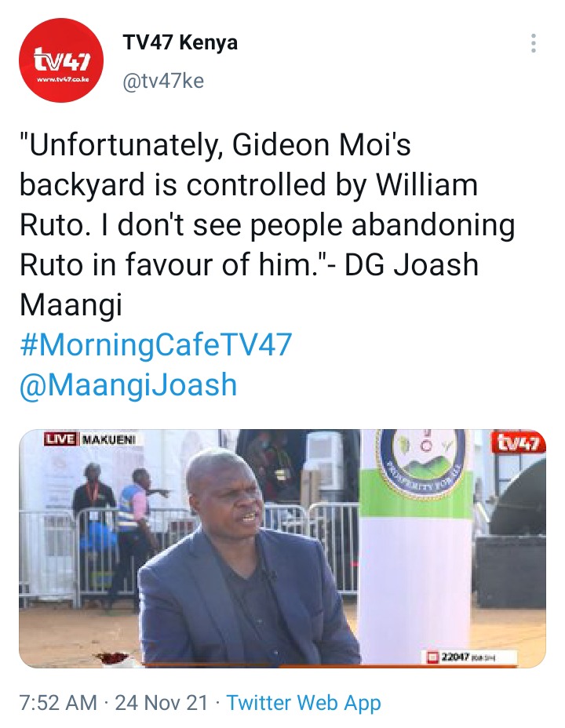Open the Twitter Web App source link
Image resolution: width=565 pixels, height=728 pixels.
tap(304, 702)
